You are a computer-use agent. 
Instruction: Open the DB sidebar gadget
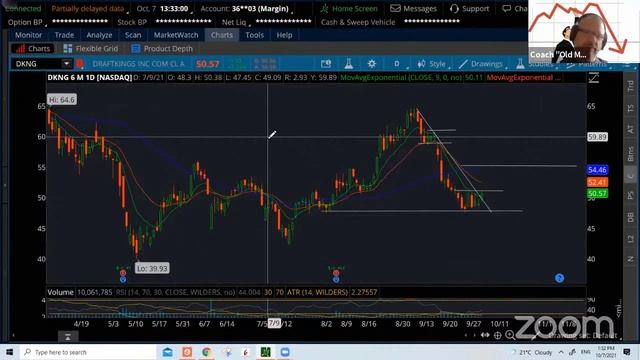point(631,217)
